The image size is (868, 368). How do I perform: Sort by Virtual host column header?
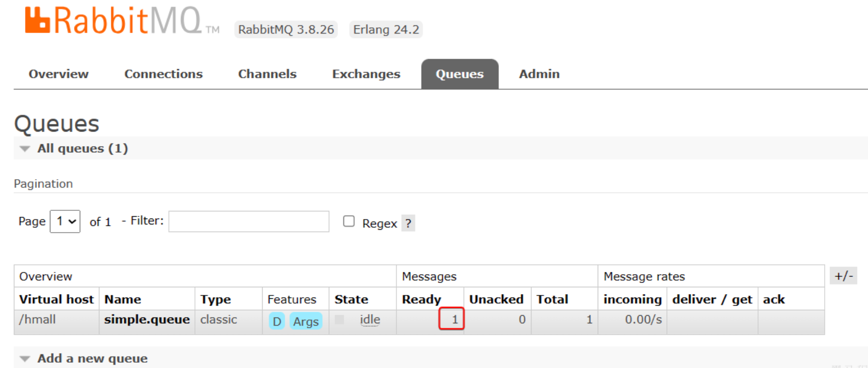coord(57,299)
